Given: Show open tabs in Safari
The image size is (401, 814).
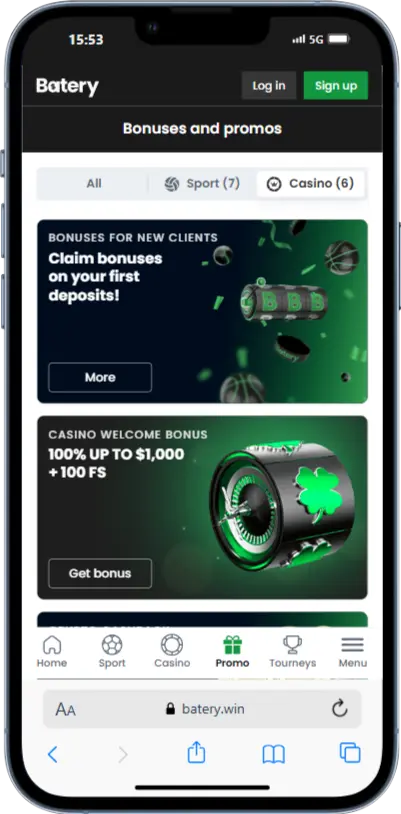Looking at the screenshot, I should (350, 753).
